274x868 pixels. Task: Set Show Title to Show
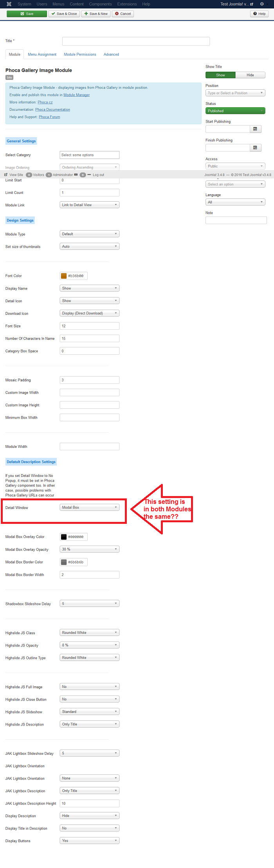click(x=220, y=75)
